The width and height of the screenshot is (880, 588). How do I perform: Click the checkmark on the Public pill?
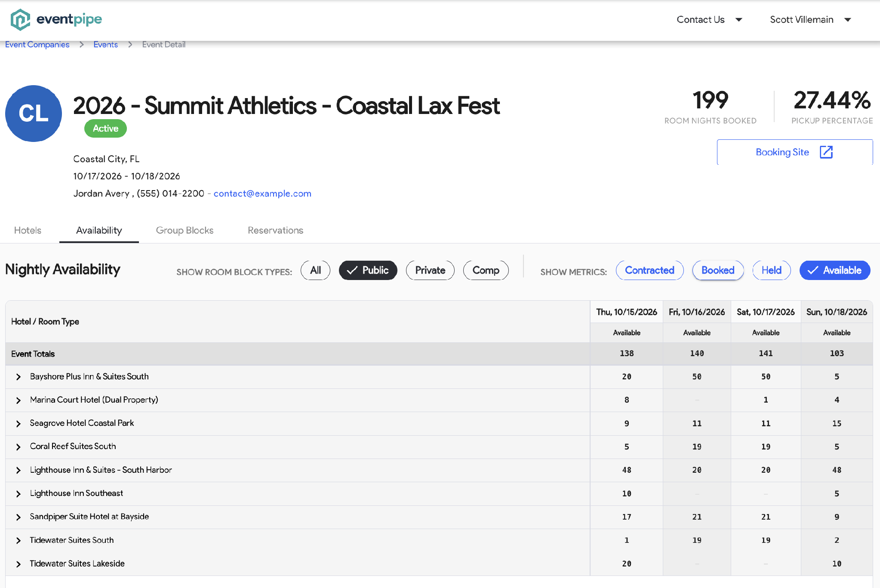click(352, 270)
